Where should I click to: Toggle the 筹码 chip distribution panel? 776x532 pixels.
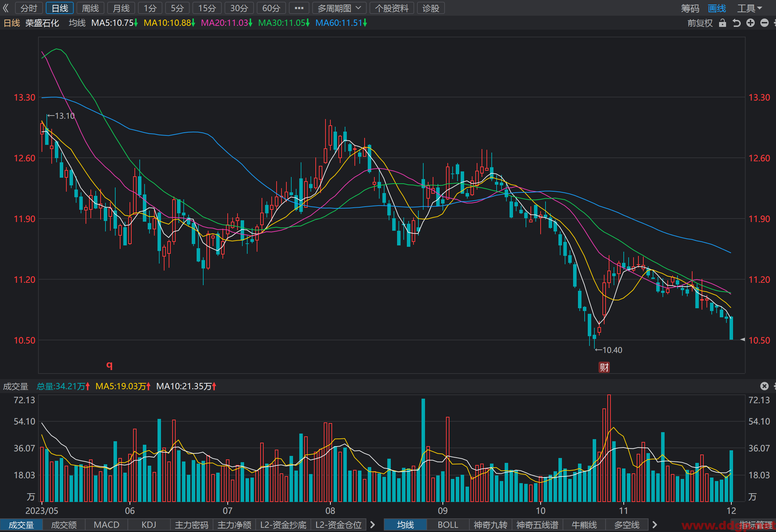point(690,8)
